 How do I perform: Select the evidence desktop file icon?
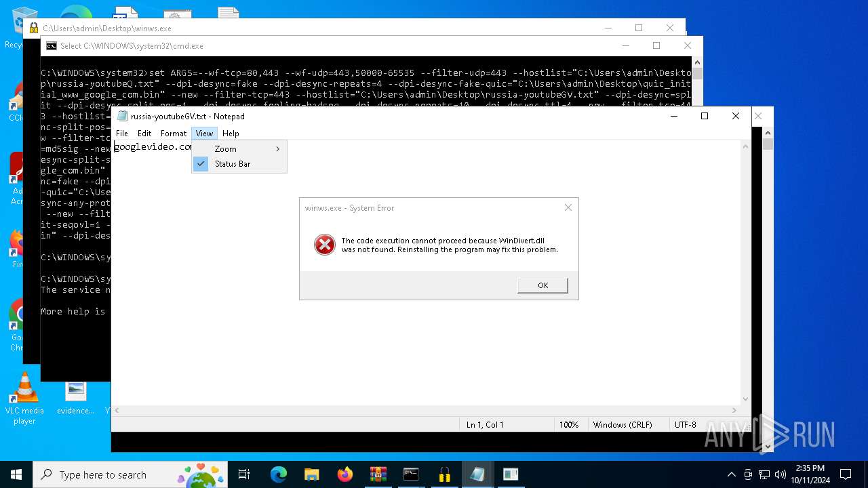(x=76, y=398)
